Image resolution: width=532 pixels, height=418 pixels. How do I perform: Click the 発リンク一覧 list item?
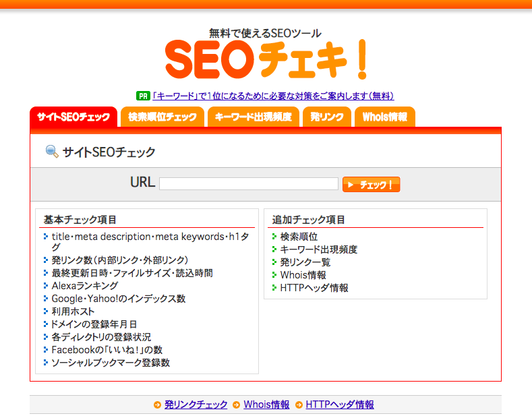pyautogui.click(x=305, y=262)
